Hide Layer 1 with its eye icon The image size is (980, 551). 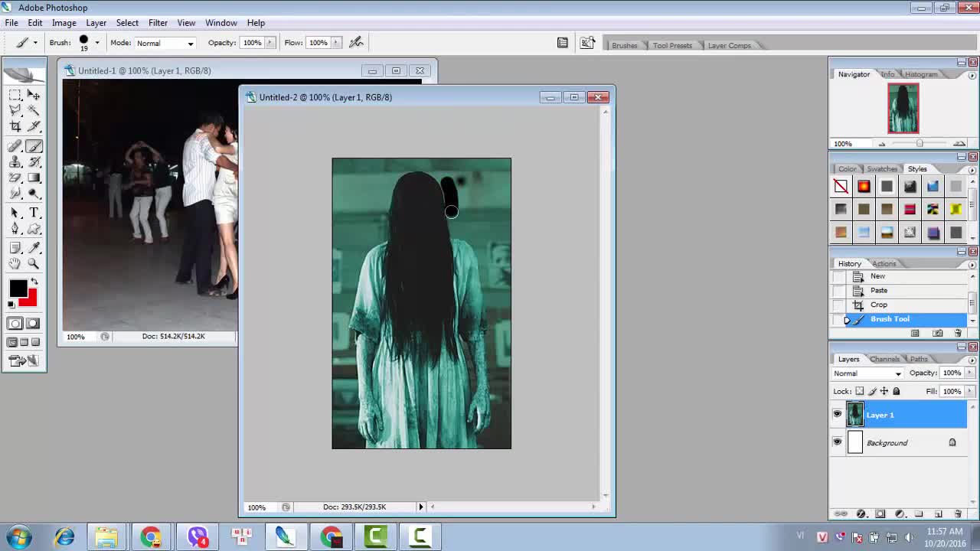(x=837, y=415)
